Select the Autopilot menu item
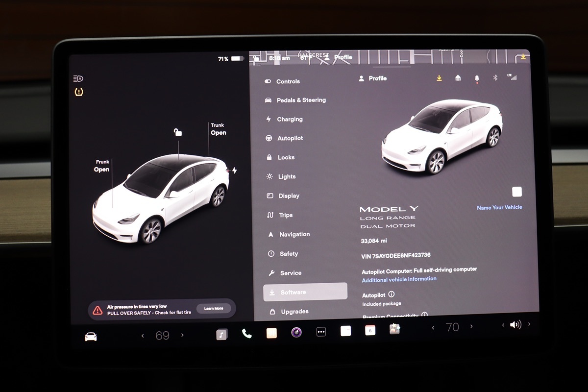This screenshot has width=588, height=392. tap(290, 139)
